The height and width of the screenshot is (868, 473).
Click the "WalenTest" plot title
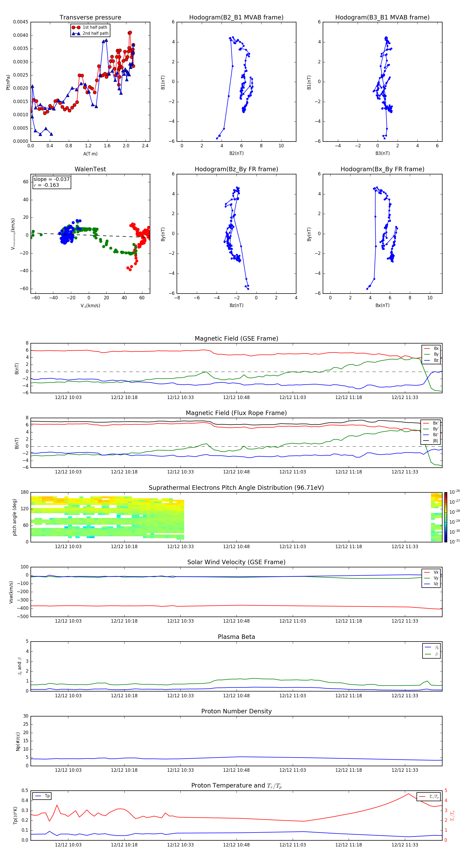(90, 169)
